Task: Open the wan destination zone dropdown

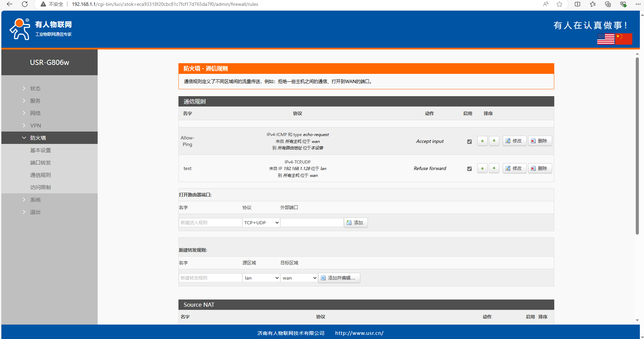Action: tap(299, 278)
